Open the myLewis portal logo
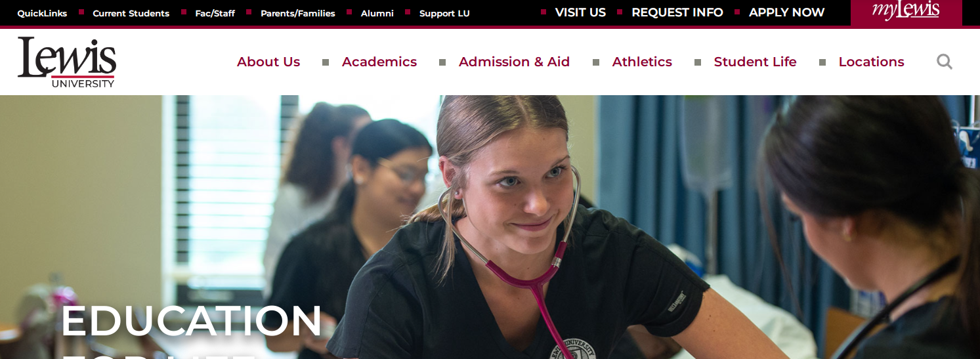Image resolution: width=980 pixels, height=359 pixels. pyautogui.click(x=906, y=11)
